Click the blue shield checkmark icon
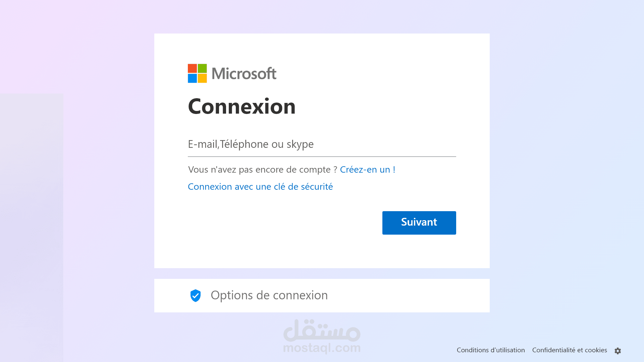The height and width of the screenshot is (362, 644). click(x=196, y=296)
